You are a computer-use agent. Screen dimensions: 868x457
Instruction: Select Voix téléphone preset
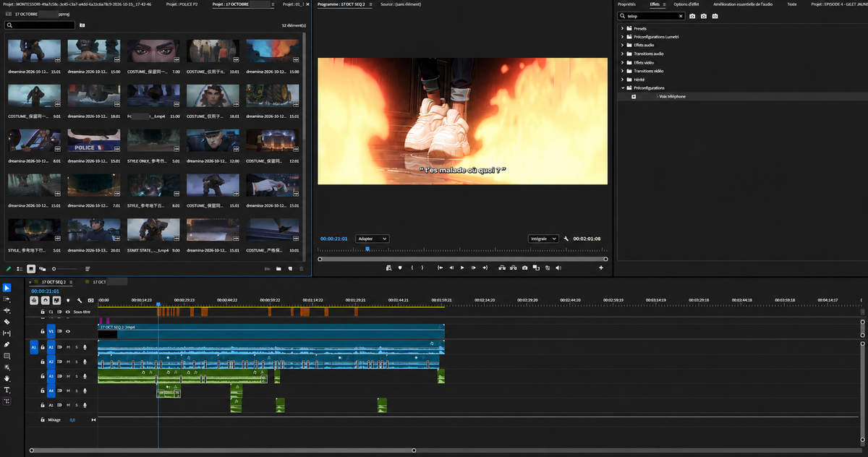(672, 96)
